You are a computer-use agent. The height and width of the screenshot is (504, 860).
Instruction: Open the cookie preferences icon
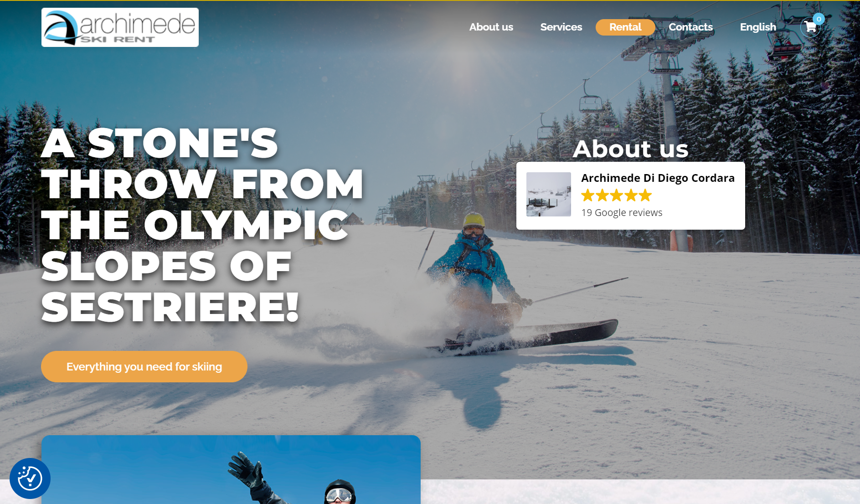[x=30, y=478]
